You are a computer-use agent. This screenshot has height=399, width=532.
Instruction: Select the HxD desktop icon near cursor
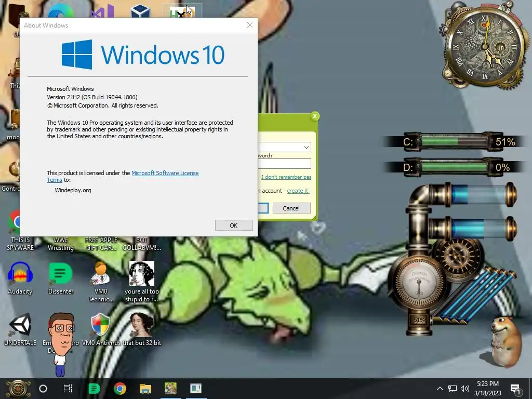pyautogui.click(x=182, y=11)
